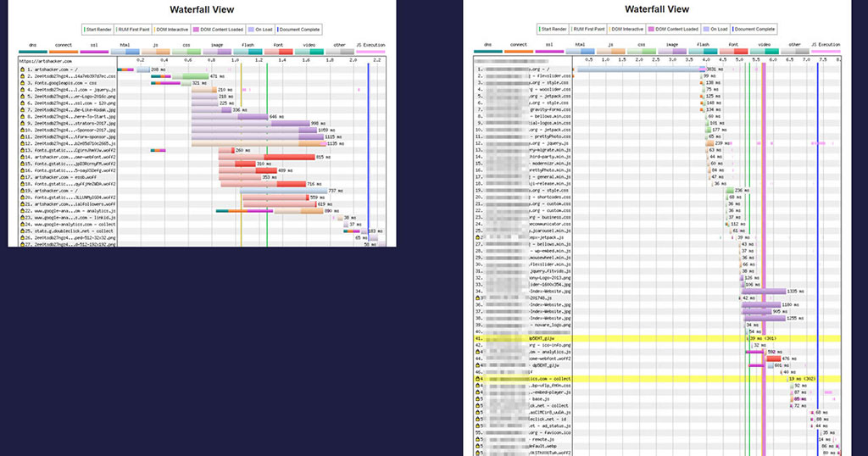Click 737 ms html bar on row 19

point(283,191)
